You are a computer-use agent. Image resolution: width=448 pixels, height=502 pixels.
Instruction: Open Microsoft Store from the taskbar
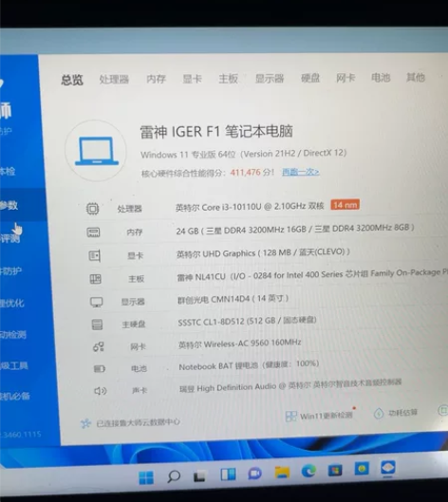(x=335, y=470)
